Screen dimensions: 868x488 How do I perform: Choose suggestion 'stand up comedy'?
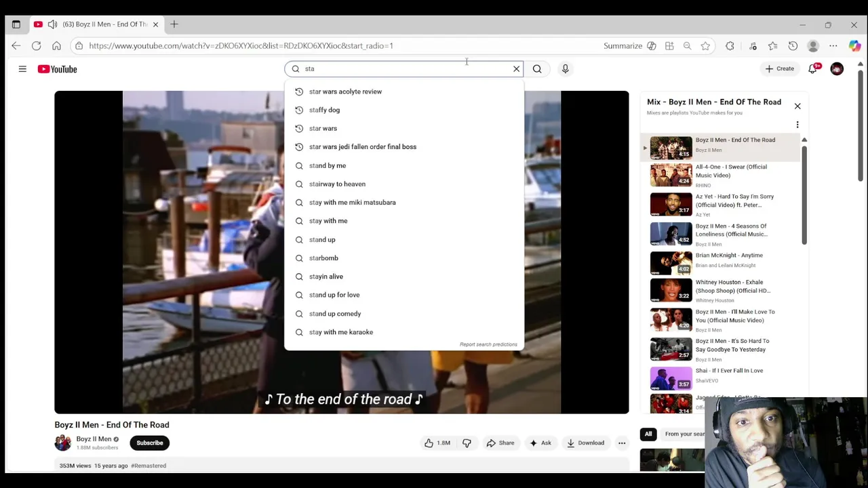(404, 314)
